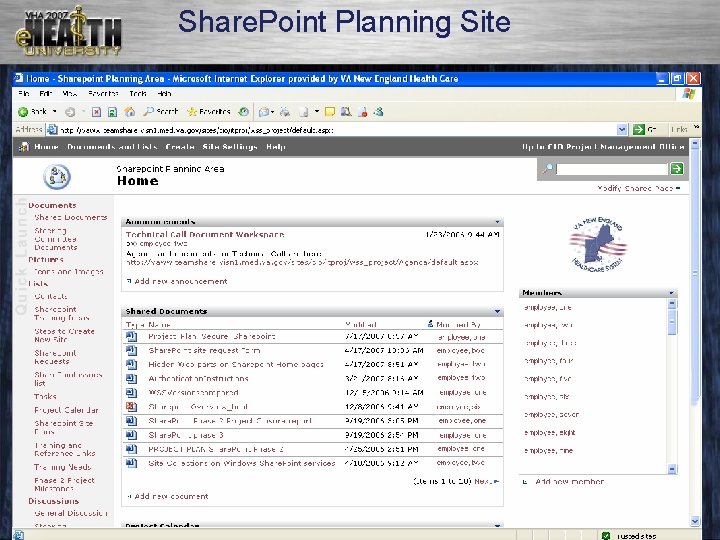The width and height of the screenshot is (720, 540).
Task: Go to browser Home icon
Action: [x=130, y=112]
